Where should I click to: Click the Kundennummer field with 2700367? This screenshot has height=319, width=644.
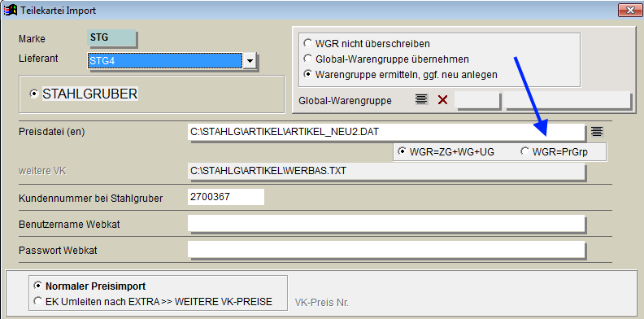point(226,197)
